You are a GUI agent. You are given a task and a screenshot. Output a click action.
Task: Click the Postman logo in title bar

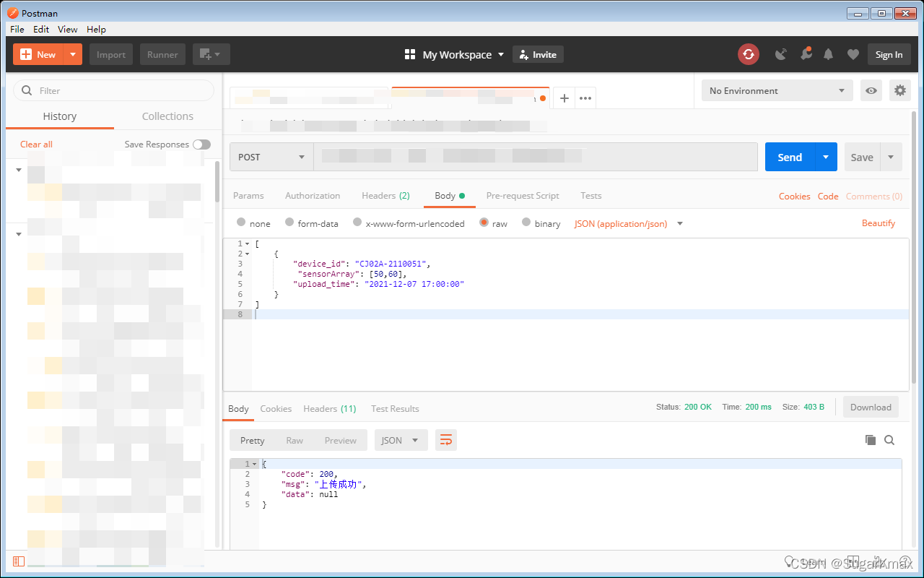(12, 13)
